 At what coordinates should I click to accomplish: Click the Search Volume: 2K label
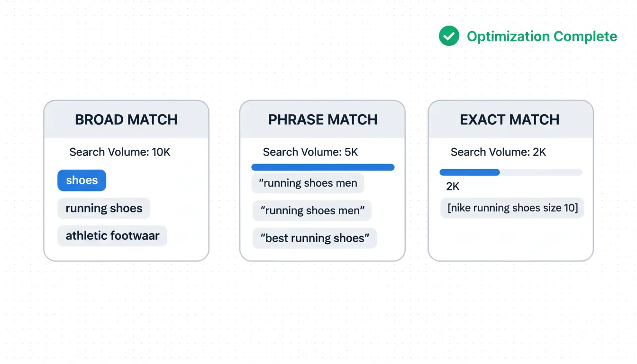tap(499, 152)
